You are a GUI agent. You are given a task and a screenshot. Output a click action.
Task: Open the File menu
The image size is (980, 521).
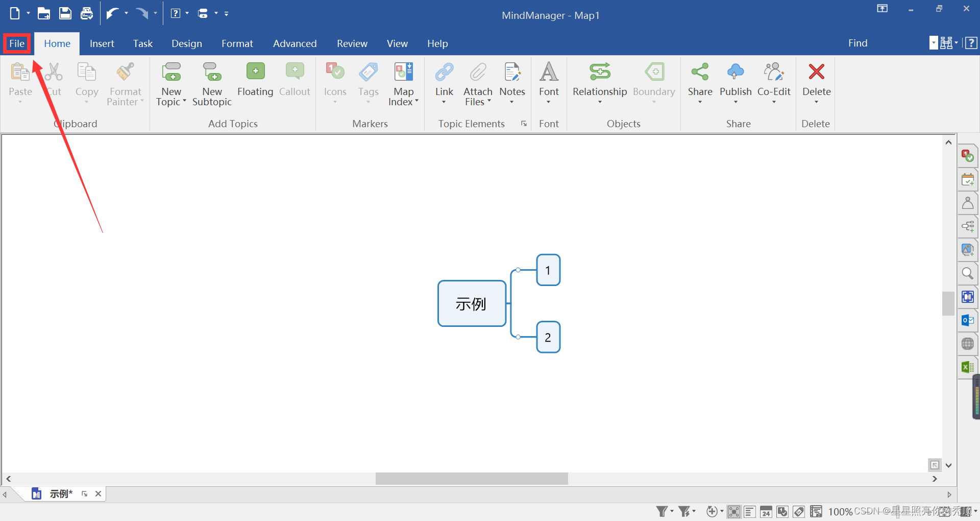click(x=16, y=43)
